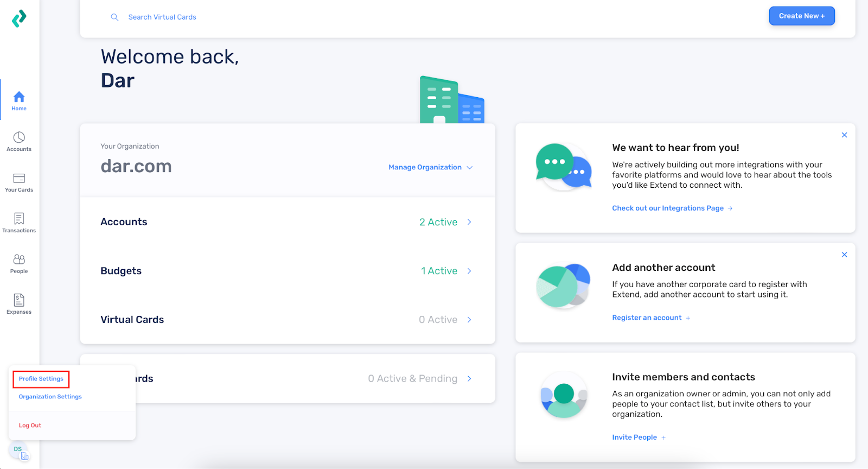Image resolution: width=868 pixels, height=469 pixels.
Task: Open Expenses from the sidebar
Action: pos(19,303)
